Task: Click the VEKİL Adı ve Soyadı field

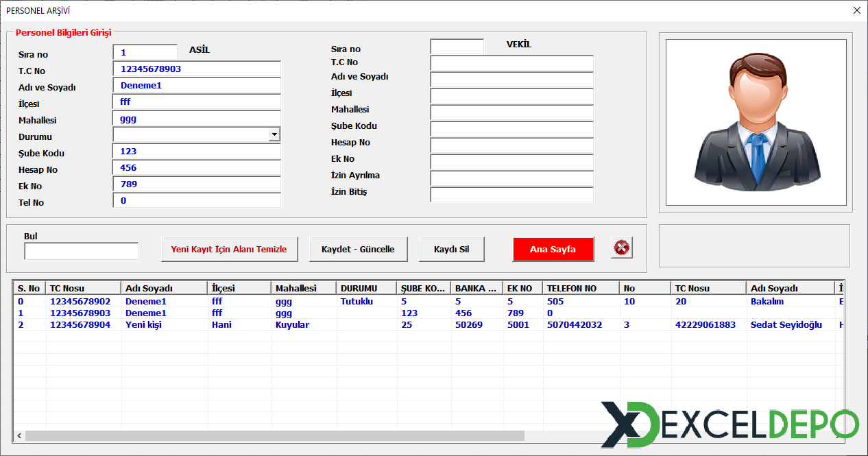Action: click(511, 80)
